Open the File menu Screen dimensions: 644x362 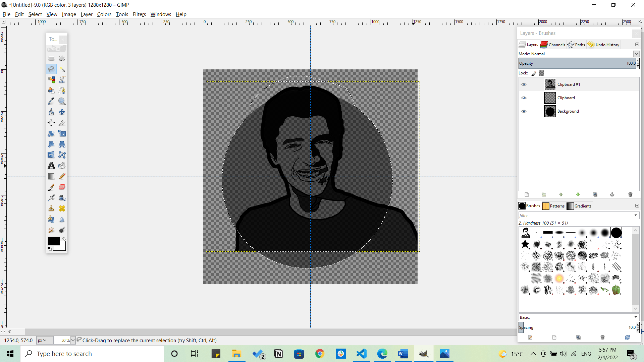6,14
